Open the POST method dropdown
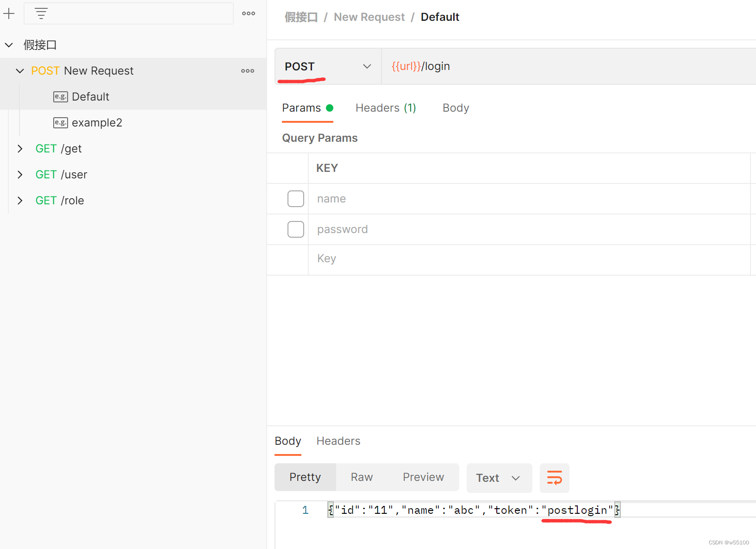 tap(328, 66)
